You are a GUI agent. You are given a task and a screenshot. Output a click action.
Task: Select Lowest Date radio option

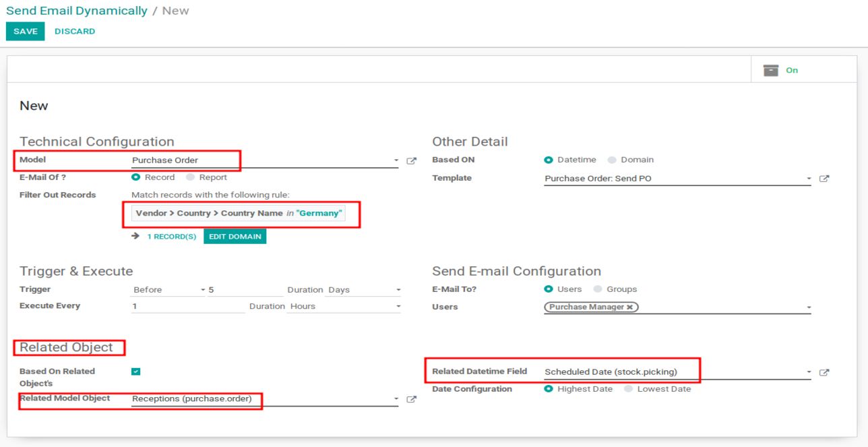coord(628,389)
